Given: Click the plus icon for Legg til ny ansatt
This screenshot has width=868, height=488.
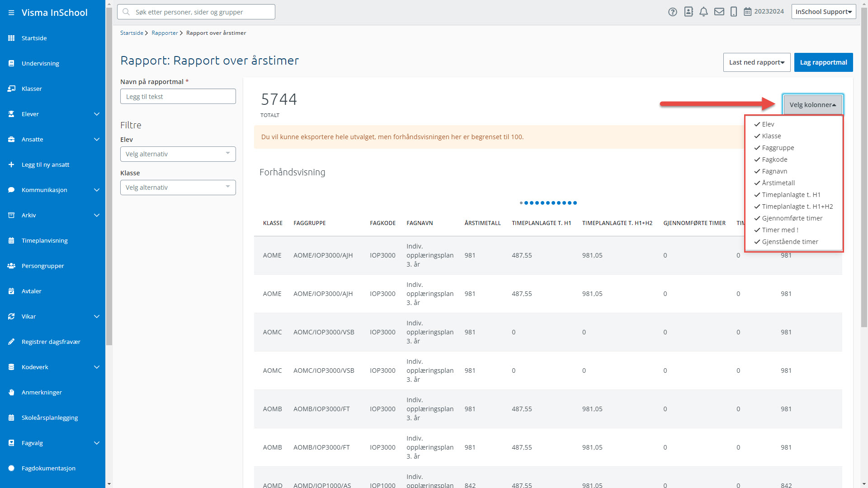Looking at the screenshot, I should click(x=11, y=164).
